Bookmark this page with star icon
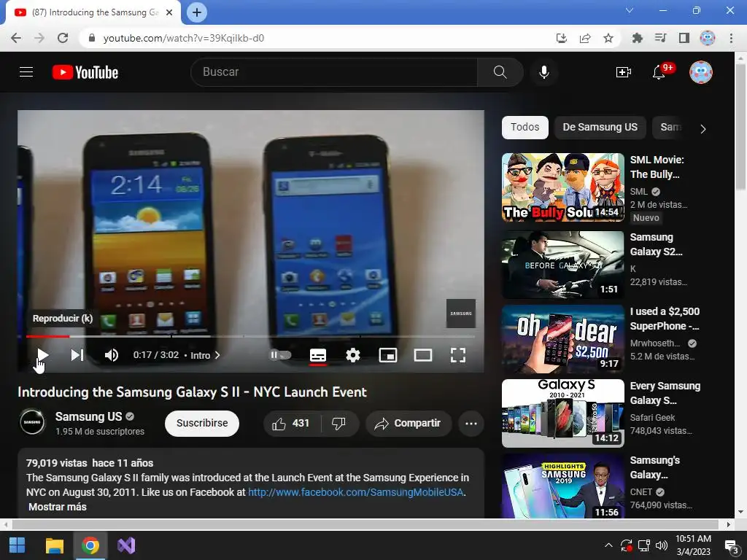 (608, 38)
